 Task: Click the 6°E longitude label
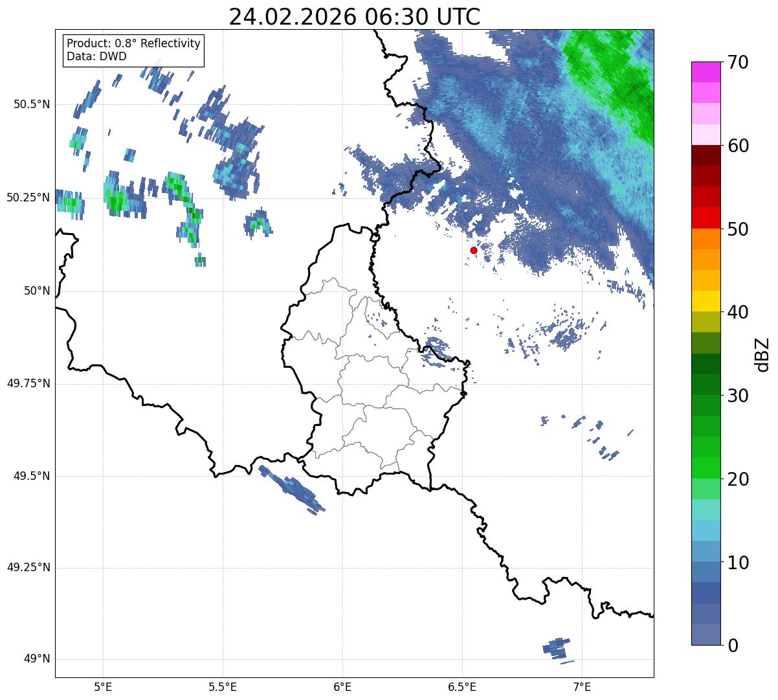(x=342, y=687)
